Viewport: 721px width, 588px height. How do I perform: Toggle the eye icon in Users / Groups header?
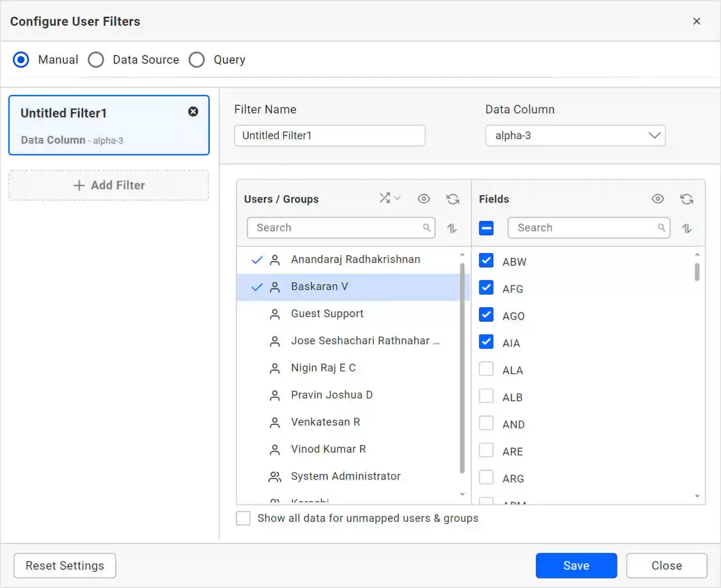click(x=424, y=199)
